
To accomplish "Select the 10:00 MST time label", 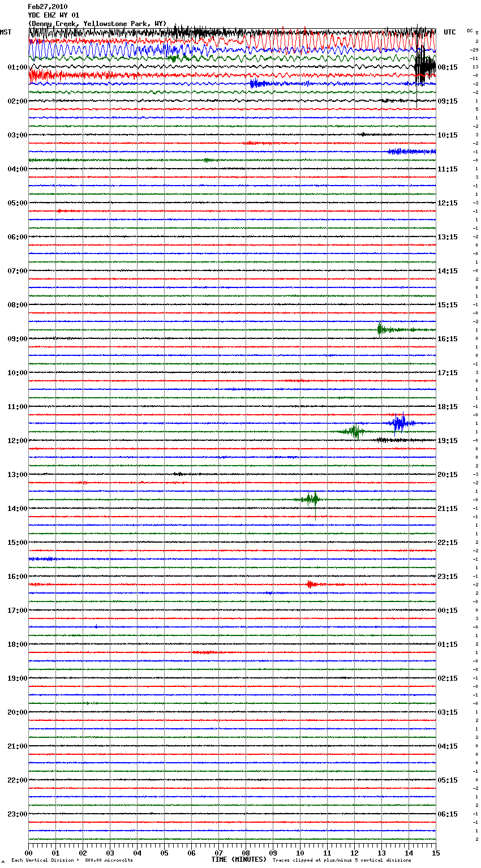I will click(18, 373).
